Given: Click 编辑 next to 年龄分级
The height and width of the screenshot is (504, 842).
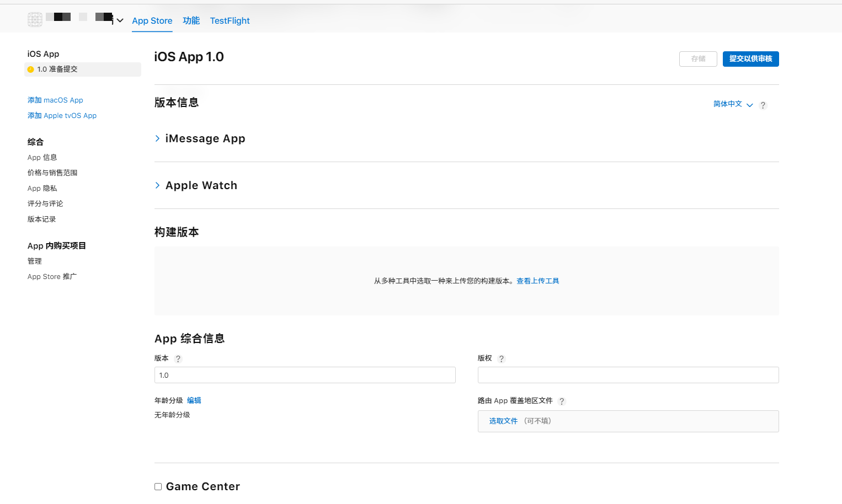Looking at the screenshot, I should 194,401.
